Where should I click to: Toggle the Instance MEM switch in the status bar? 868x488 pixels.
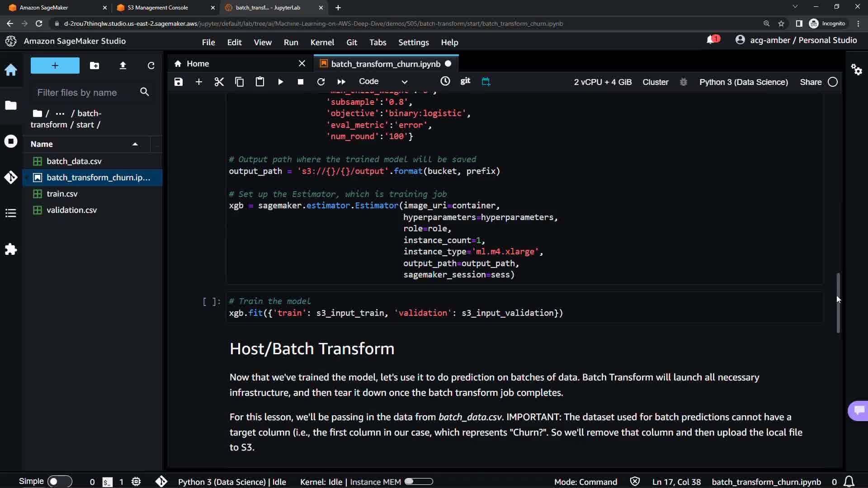[418, 482]
